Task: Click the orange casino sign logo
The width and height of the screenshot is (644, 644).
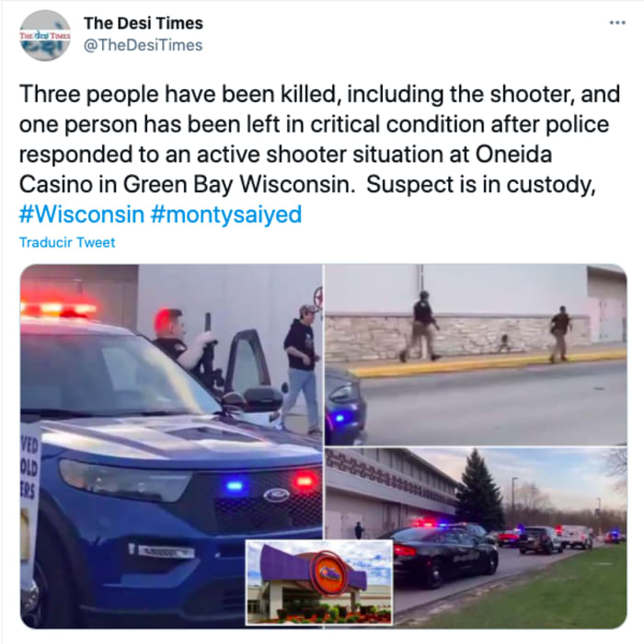Action: click(x=328, y=573)
